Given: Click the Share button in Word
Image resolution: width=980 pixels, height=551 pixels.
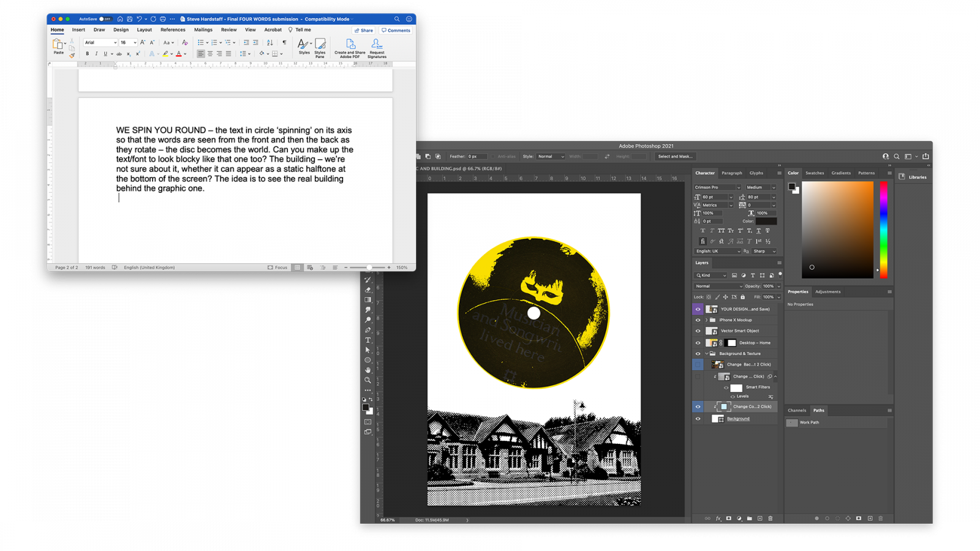Looking at the screenshot, I should [364, 30].
